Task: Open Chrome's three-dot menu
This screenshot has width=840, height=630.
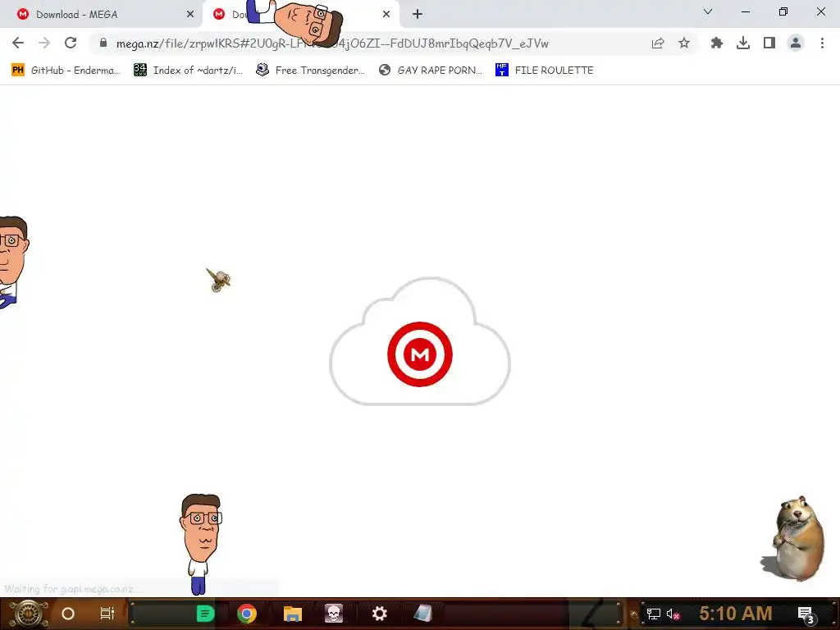Action: tap(822, 43)
